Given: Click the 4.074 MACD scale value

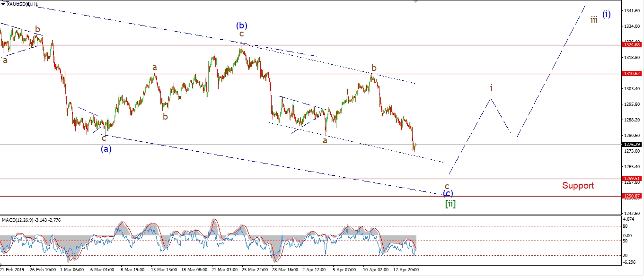Looking at the screenshot, I should [630, 219].
